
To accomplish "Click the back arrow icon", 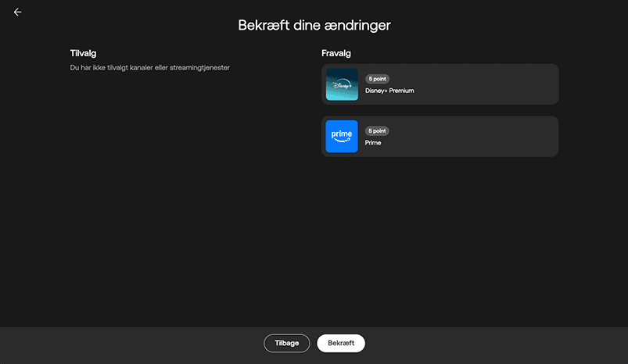I will tap(17, 12).
